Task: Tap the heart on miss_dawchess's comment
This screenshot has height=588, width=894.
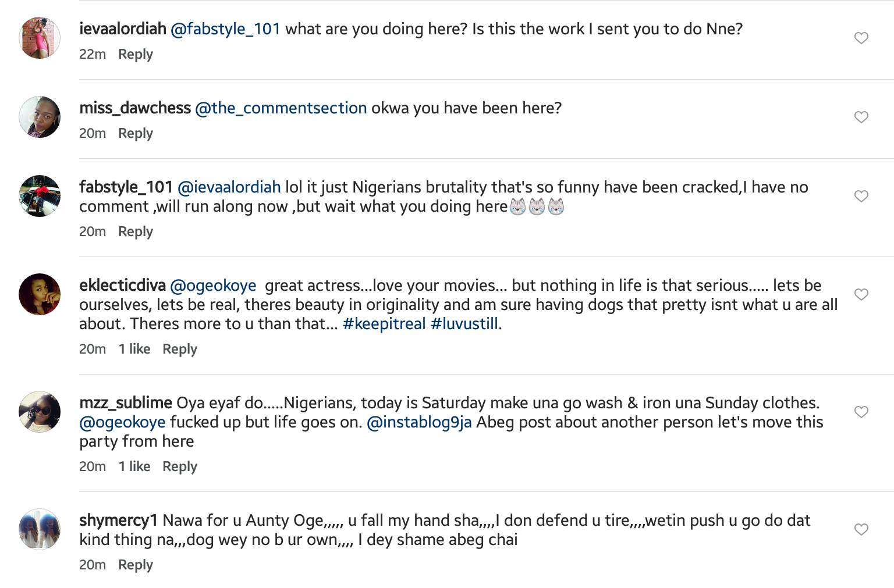Action: tap(861, 117)
